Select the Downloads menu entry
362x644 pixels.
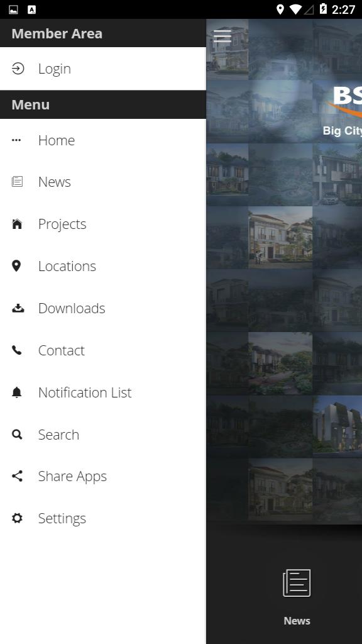point(103,308)
